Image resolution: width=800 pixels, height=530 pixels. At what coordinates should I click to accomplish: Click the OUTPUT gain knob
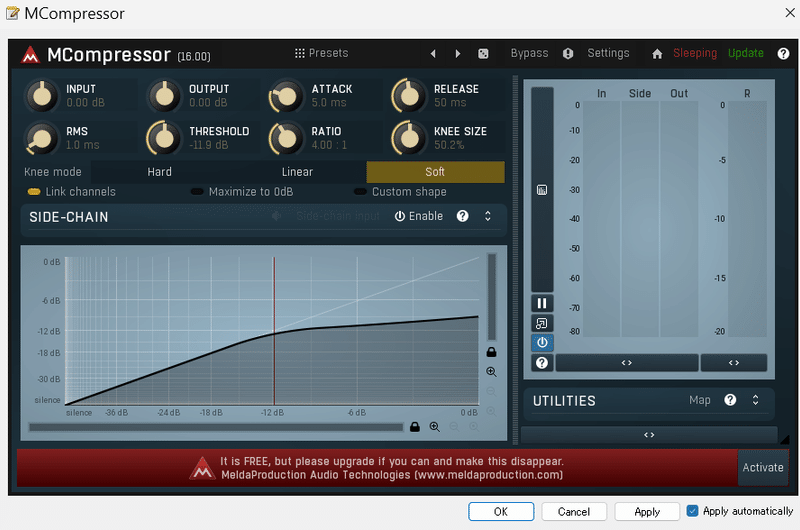pos(164,95)
